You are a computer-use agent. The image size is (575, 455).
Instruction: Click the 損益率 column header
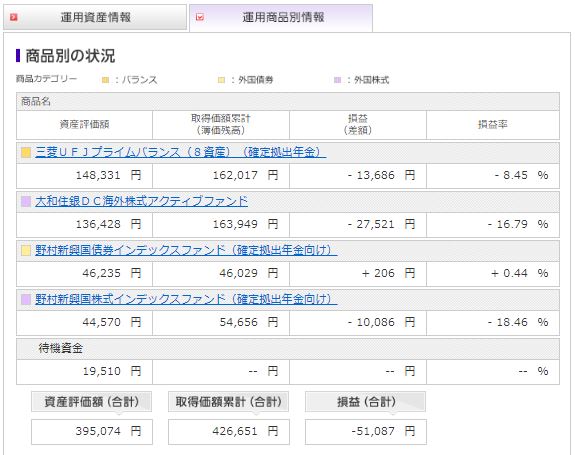pyautogui.click(x=493, y=125)
